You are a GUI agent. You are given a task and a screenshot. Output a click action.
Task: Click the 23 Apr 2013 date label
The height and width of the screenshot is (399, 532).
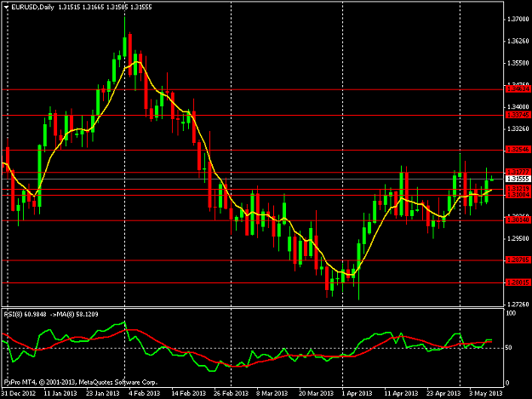coord(443,394)
